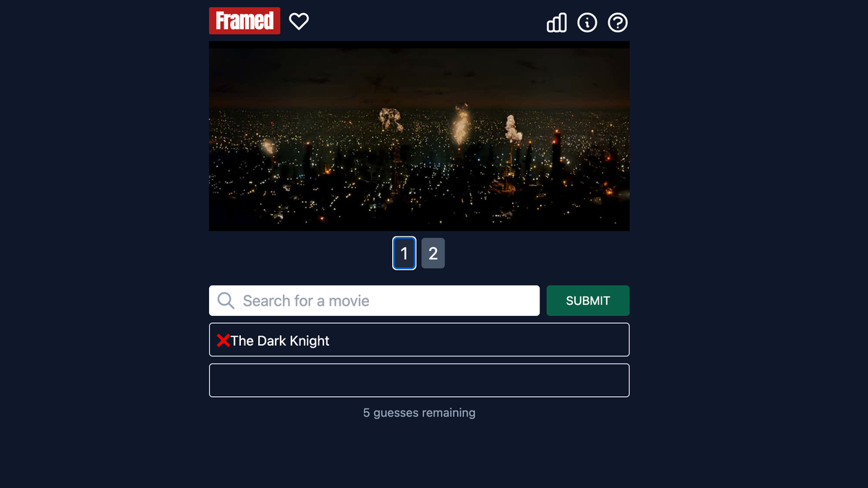Click the leftmost glowing explosion in frame
The image size is (868, 488).
[268, 147]
